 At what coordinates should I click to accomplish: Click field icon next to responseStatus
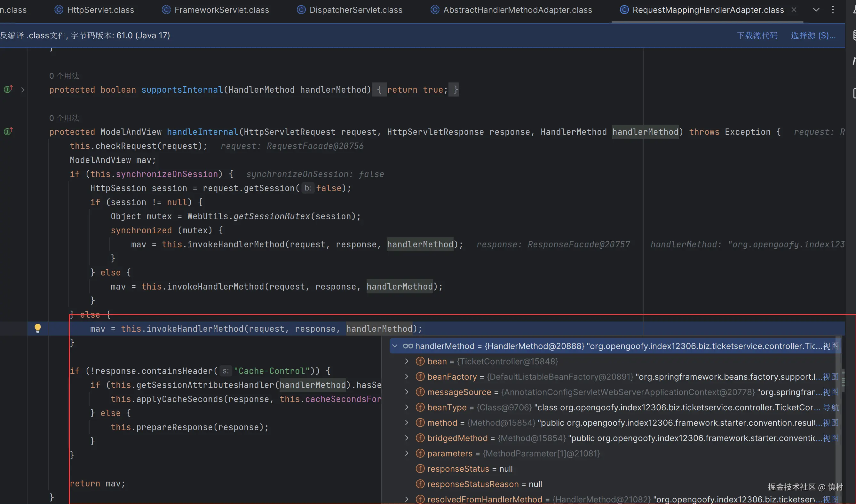pos(420,469)
